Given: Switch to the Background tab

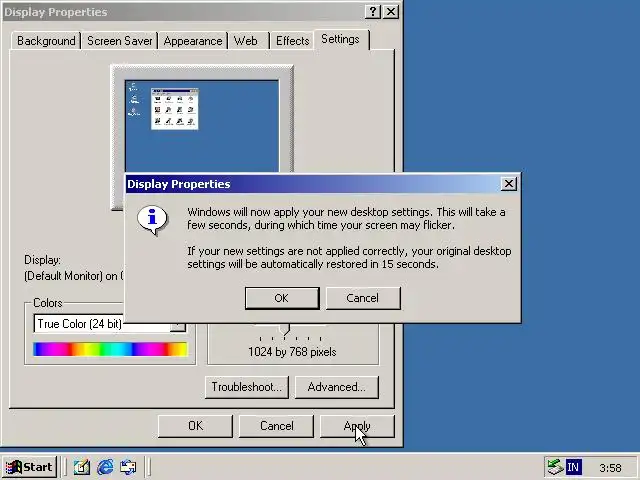Looking at the screenshot, I should point(46,41).
